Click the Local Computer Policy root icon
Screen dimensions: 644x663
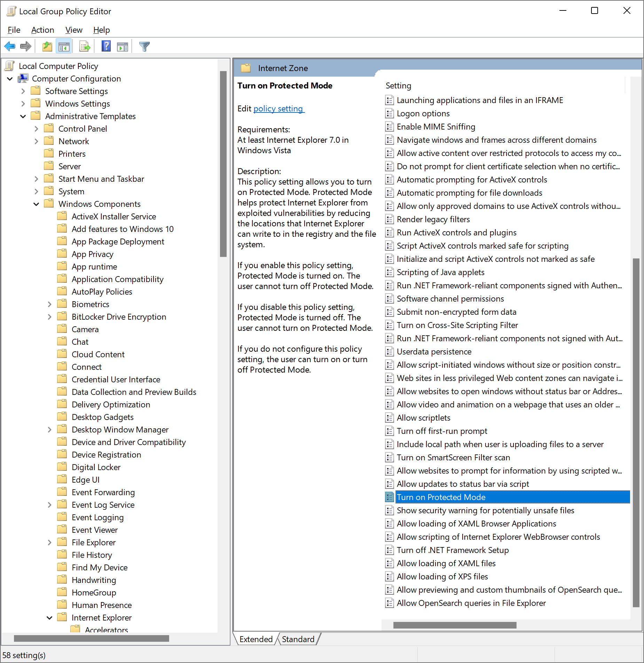point(10,66)
